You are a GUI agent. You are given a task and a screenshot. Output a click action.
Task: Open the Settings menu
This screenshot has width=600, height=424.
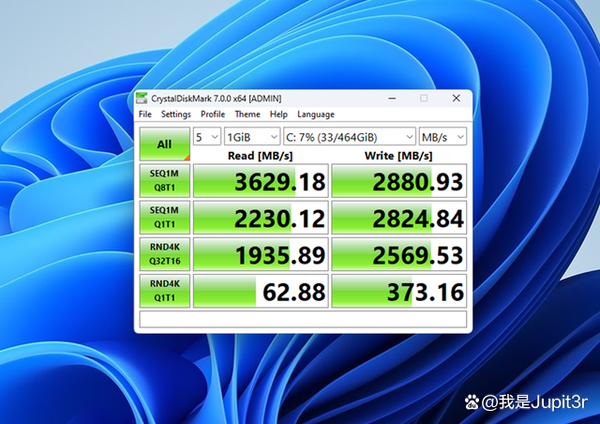pos(176,114)
